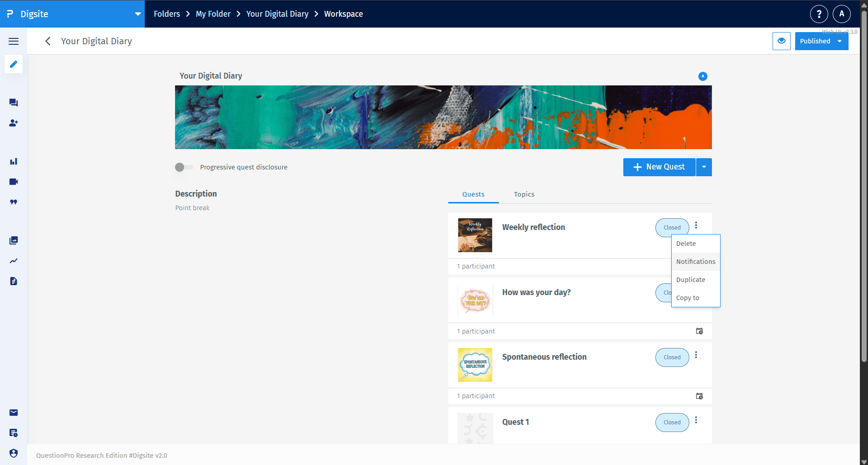Expand the Digsite product dropdown
This screenshot has height=465, width=868.
pos(138,14)
